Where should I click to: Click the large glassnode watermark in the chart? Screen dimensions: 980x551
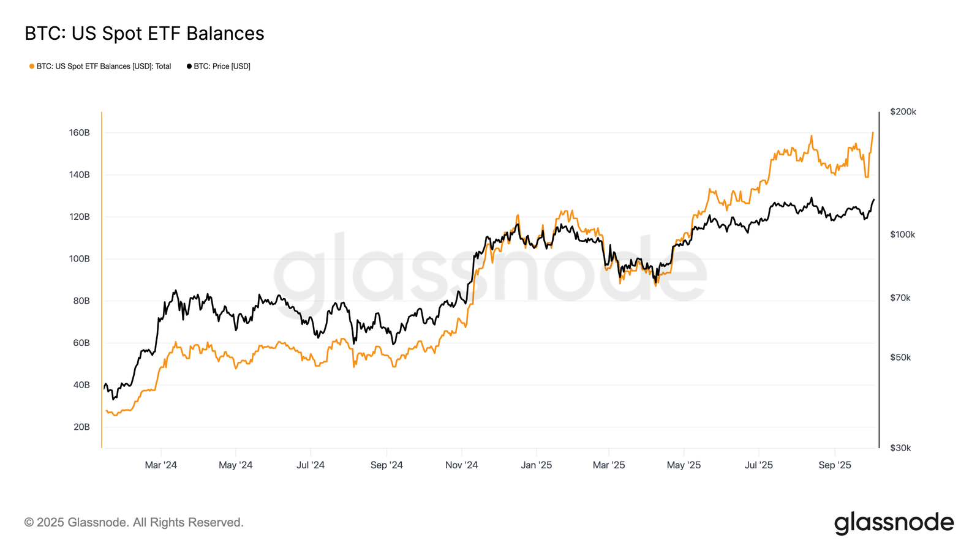pyautogui.click(x=490, y=269)
